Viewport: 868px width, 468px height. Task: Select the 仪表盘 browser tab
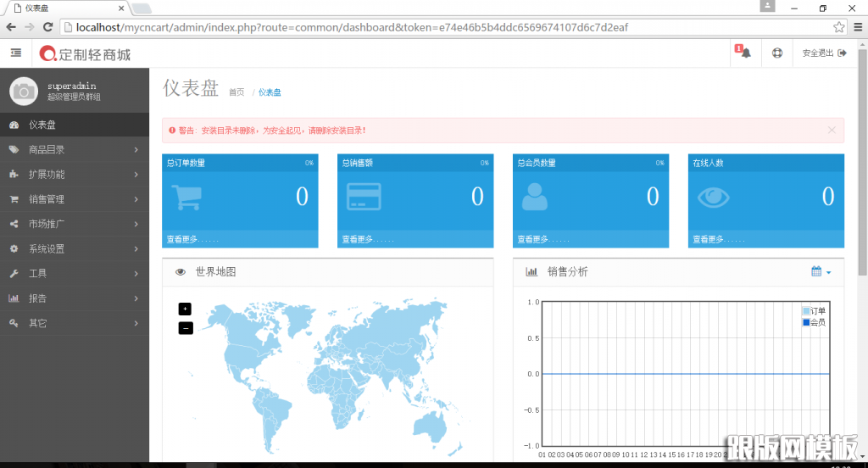click(x=66, y=8)
